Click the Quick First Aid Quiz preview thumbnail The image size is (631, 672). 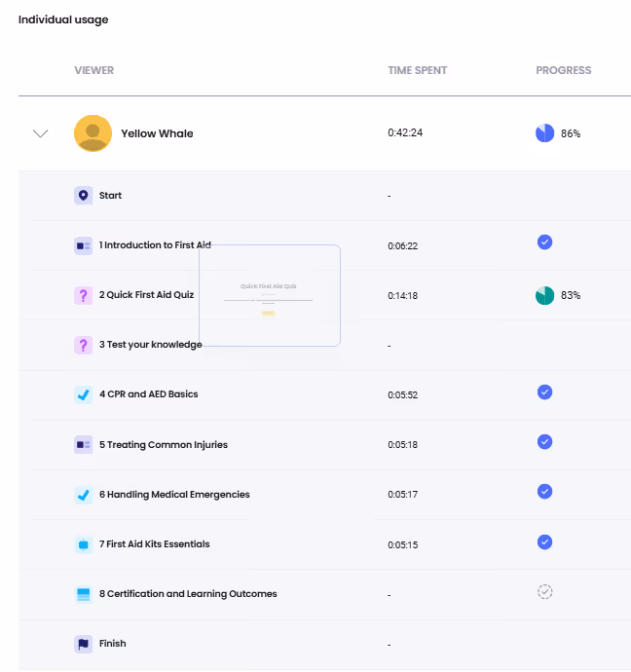pyautogui.click(x=270, y=295)
